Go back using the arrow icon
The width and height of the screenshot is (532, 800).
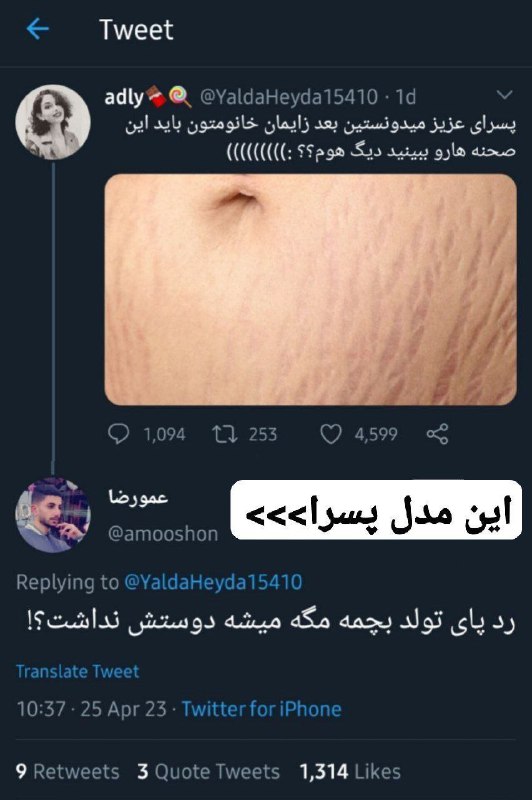pos(38,29)
